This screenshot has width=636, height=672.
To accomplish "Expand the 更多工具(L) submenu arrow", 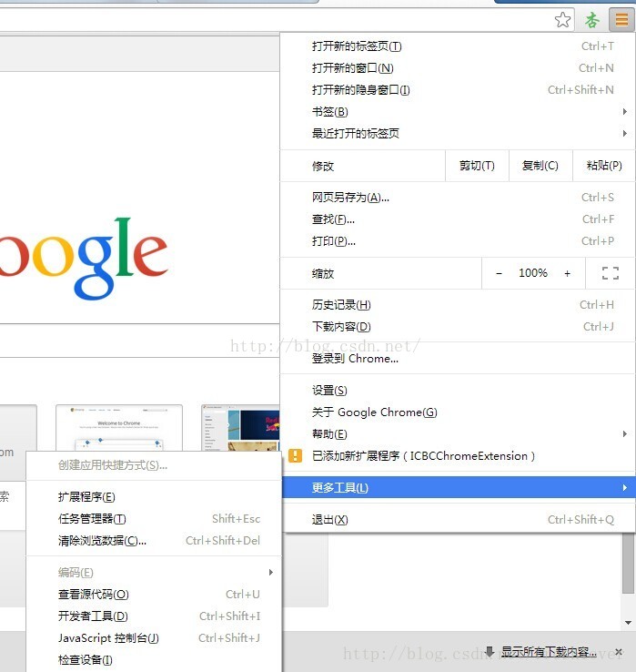I will [x=625, y=487].
